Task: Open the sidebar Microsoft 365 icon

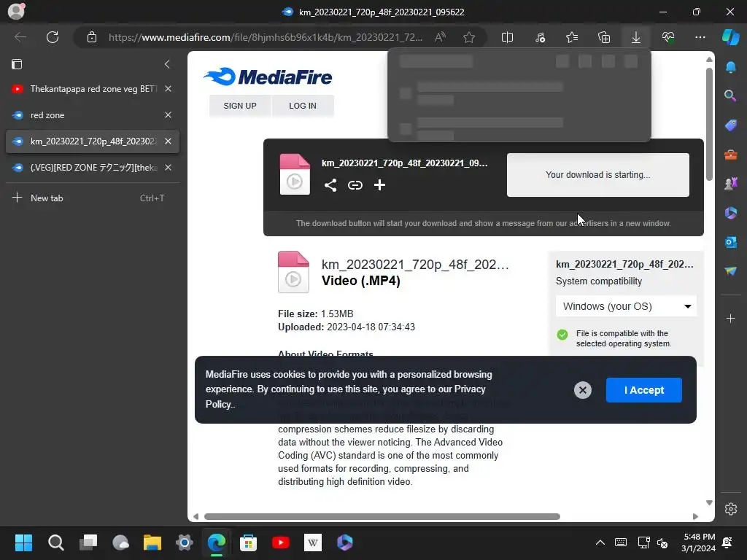Action: [731, 213]
